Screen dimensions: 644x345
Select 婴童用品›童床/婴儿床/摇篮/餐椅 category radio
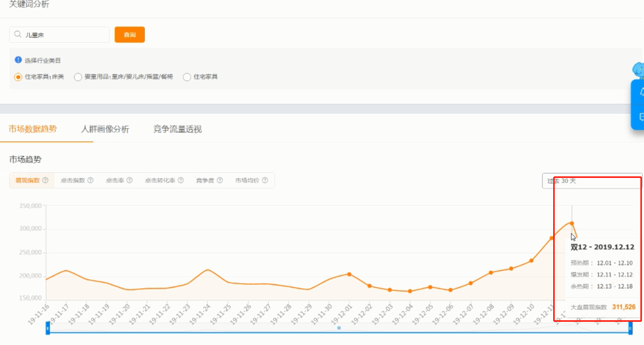click(x=78, y=77)
